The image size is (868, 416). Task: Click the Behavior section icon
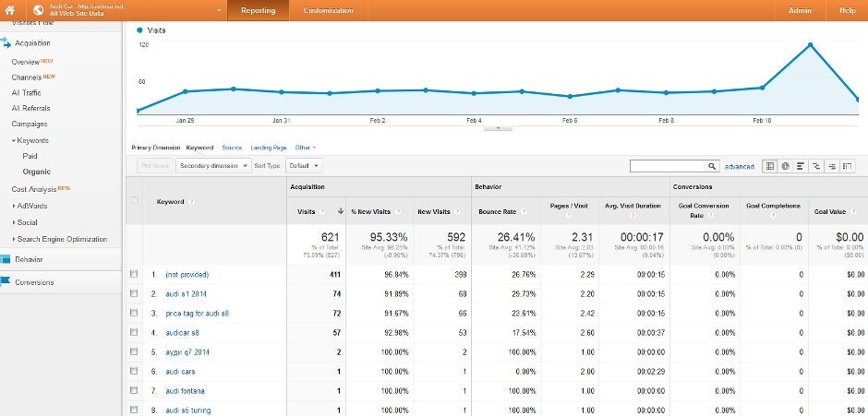[x=6, y=259]
